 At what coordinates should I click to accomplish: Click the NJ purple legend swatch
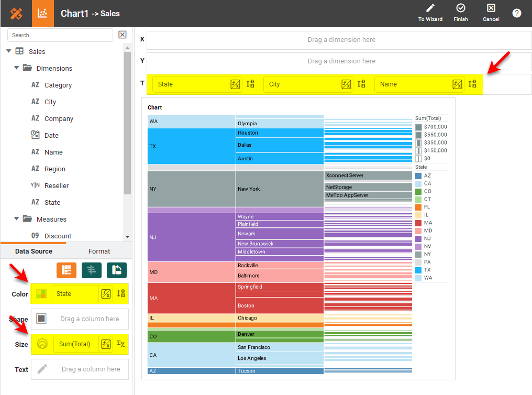(418, 238)
